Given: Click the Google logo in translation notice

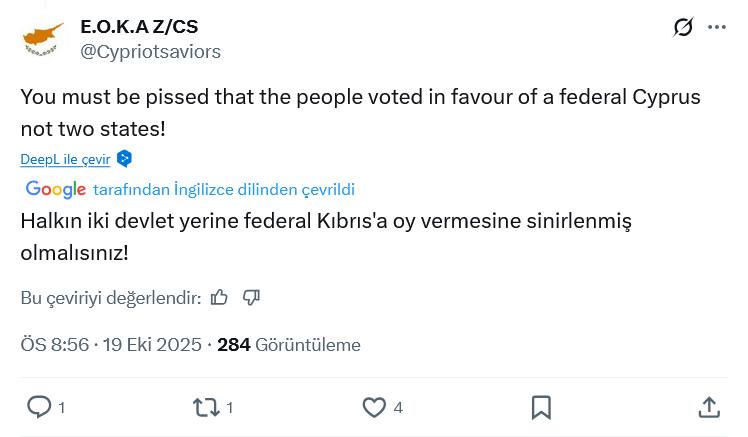Looking at the screenshot, I should click(56, 190).
